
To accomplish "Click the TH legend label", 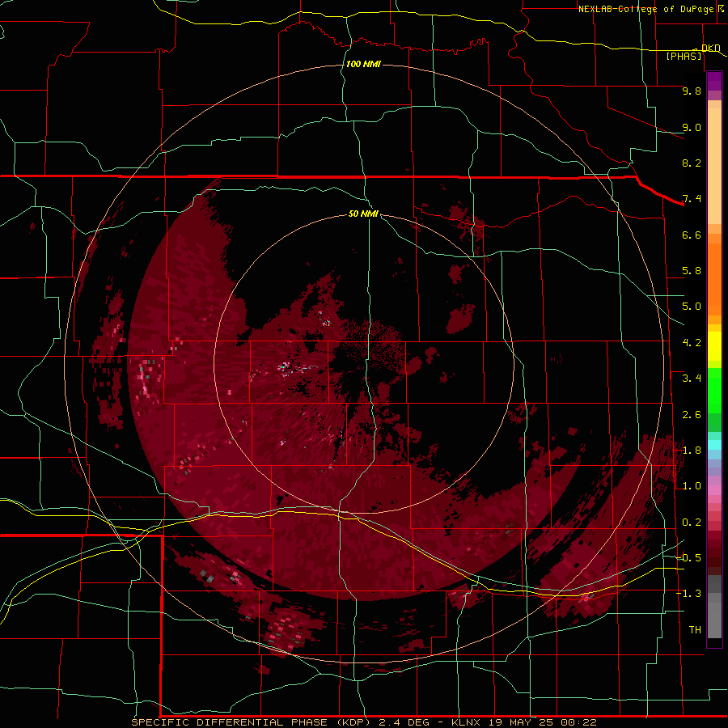I will (x=695, y=630).
